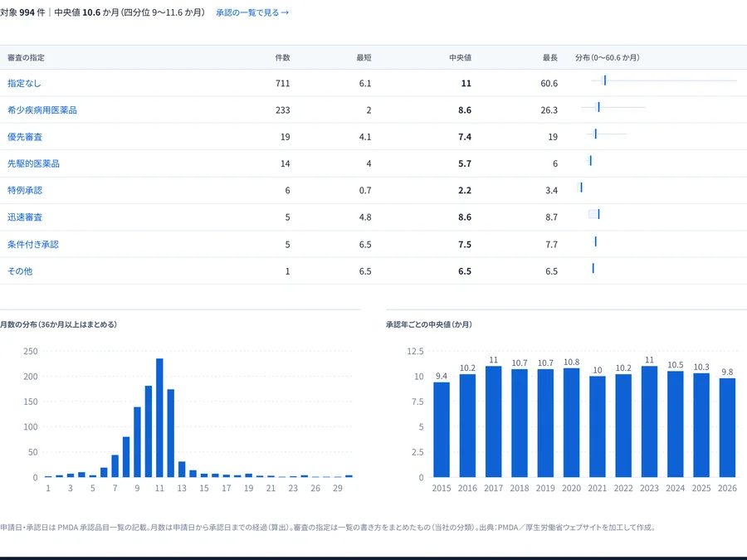Click the 2021 bar in yearly median chart
This screenshot has height=560, width=747.
[x=598, y=426]
